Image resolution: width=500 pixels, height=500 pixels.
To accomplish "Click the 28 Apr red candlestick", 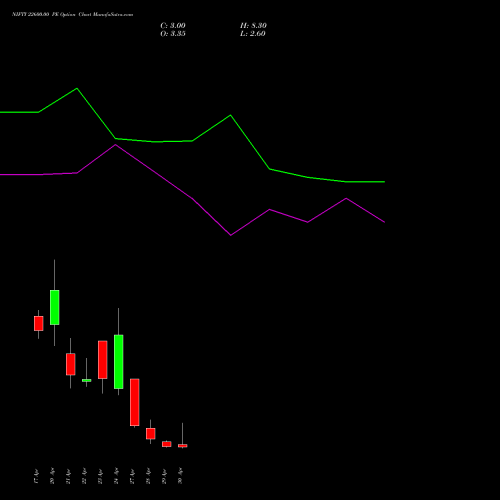I will coord(151,434).
